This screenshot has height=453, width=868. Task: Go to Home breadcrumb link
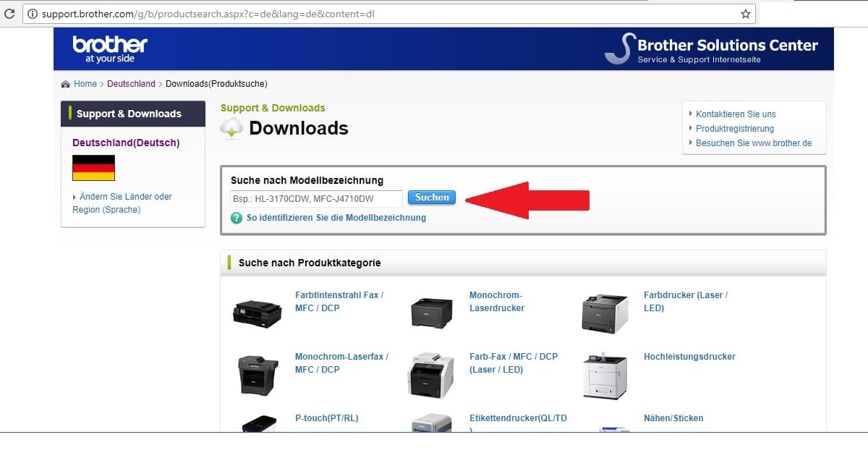pyautogui.click(x=85, y=84)
